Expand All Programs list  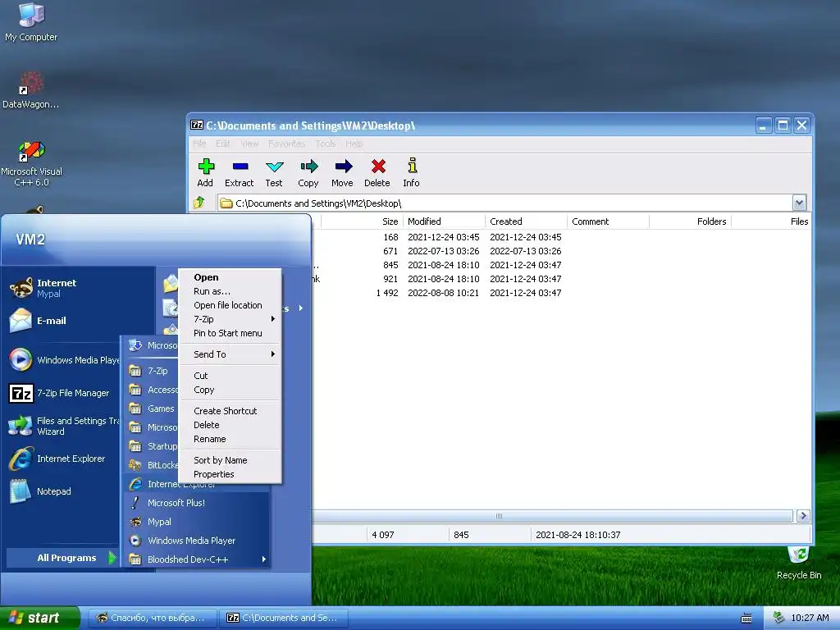(x=62, y=558)
